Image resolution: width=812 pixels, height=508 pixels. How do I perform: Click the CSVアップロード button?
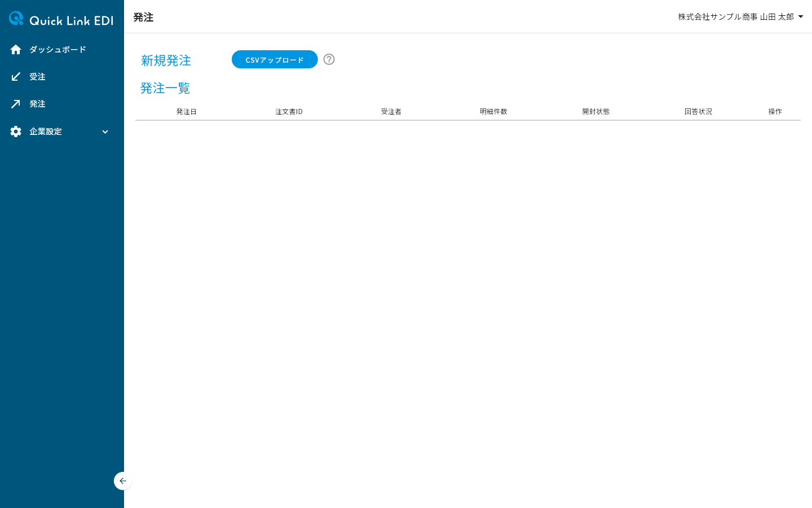(275, 59)
